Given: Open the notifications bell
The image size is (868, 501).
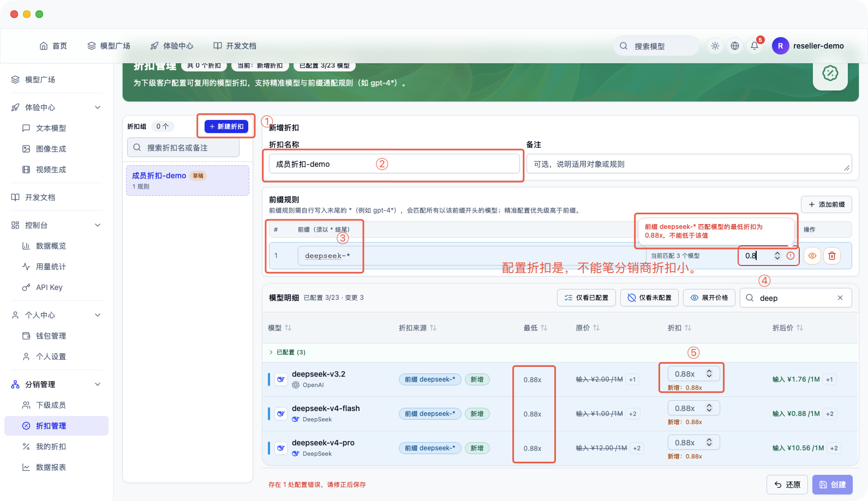Looking at the screenshot, I should (755, 46).
